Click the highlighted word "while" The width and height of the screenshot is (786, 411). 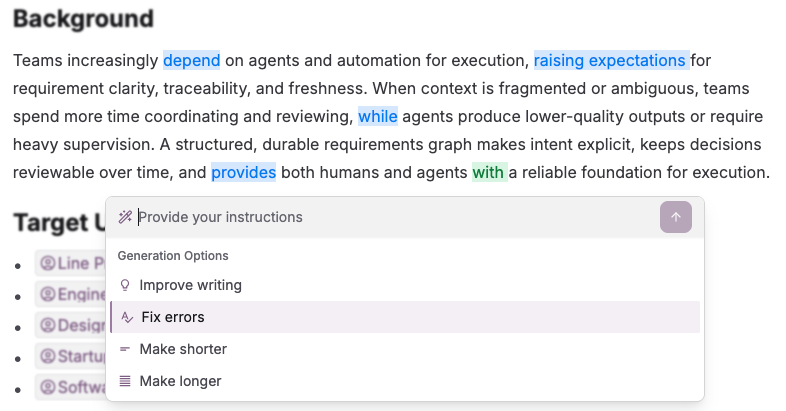[378, 116]
